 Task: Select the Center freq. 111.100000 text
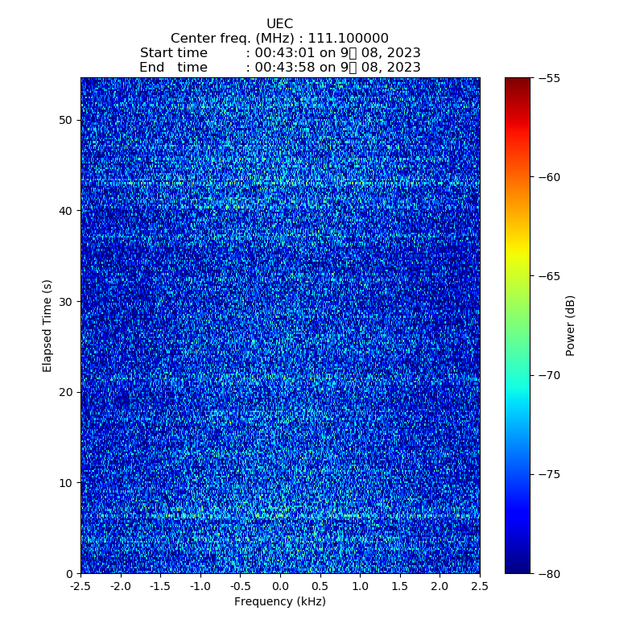[279, 39]
